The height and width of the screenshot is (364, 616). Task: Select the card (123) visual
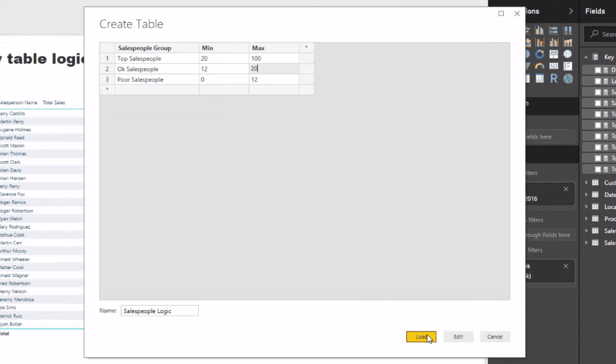click(553, 66)
